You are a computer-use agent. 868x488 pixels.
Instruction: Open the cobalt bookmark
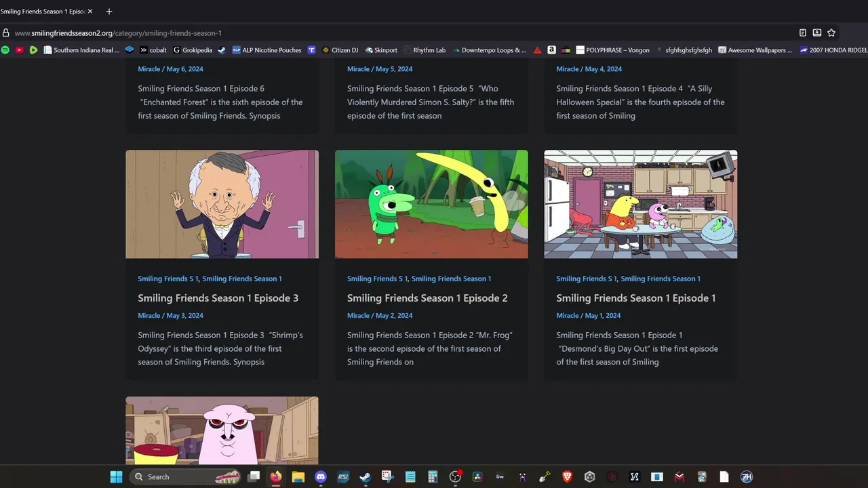(x=153, y=50)
